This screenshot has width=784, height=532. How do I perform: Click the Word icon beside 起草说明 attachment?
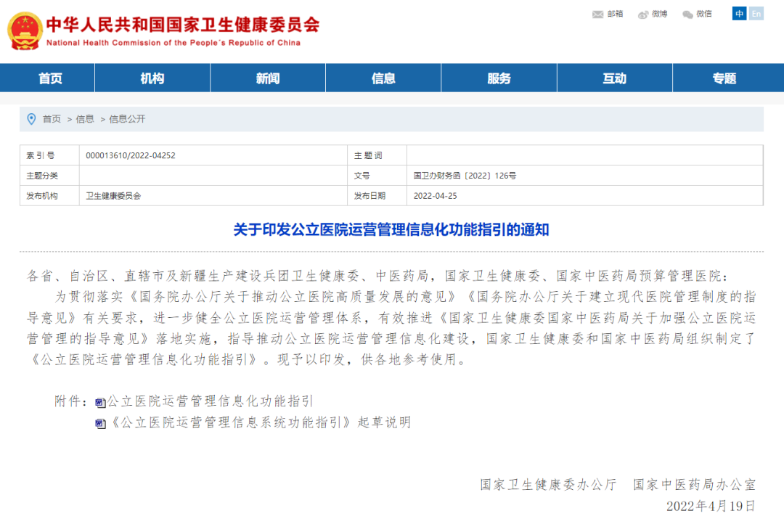point(100,424)
